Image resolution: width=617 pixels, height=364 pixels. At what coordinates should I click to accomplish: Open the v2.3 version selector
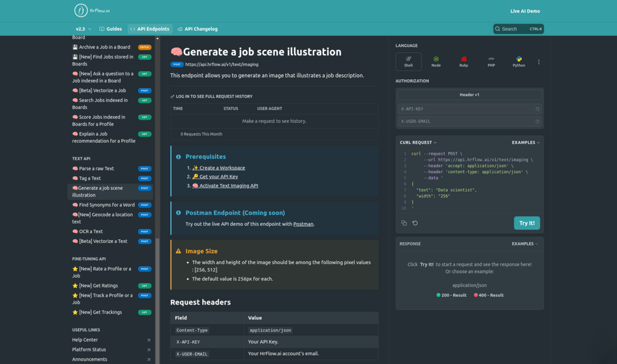[x=80, y=29]
